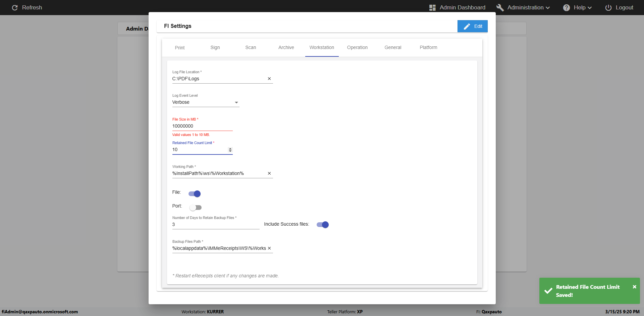The height and width of the screenshot is (316, 644).
Task: Click the Refresh icon in top bar
Action: click(15, 7)
